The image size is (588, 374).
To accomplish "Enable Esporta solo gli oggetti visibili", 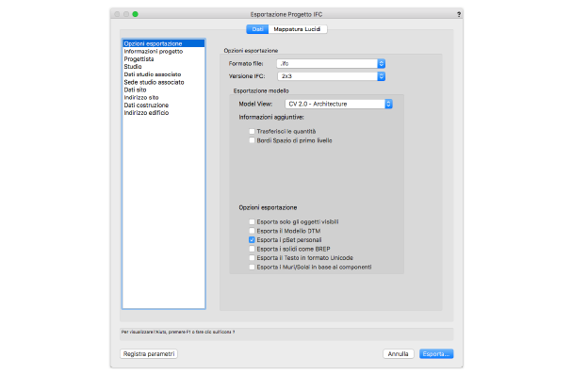I will coord(252,221).
